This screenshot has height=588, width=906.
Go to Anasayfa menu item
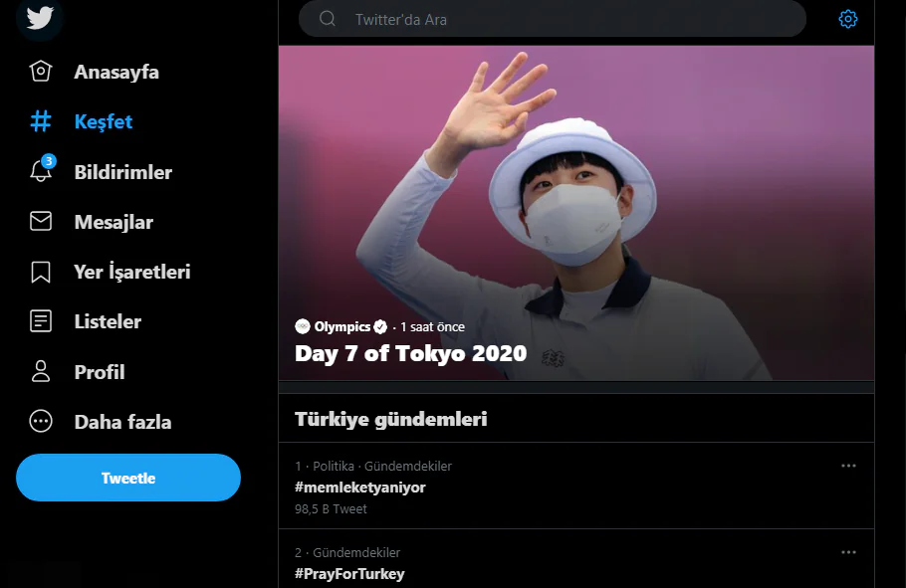115,72
